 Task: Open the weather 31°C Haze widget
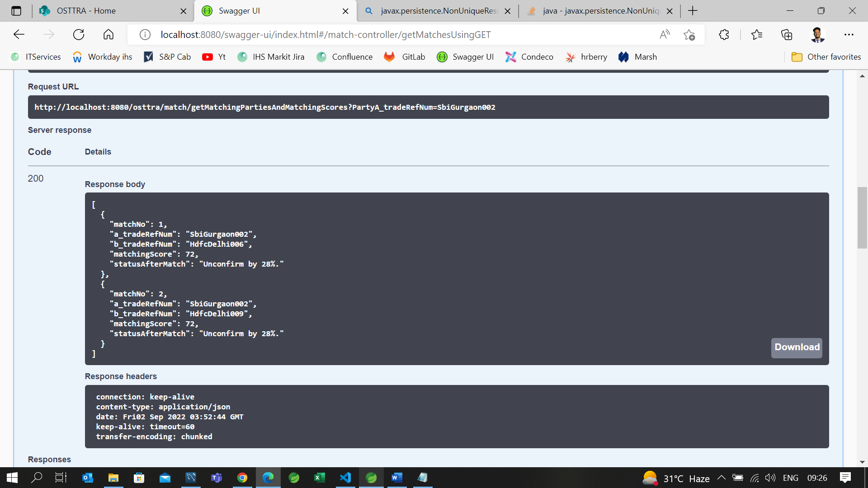(676, 478)
